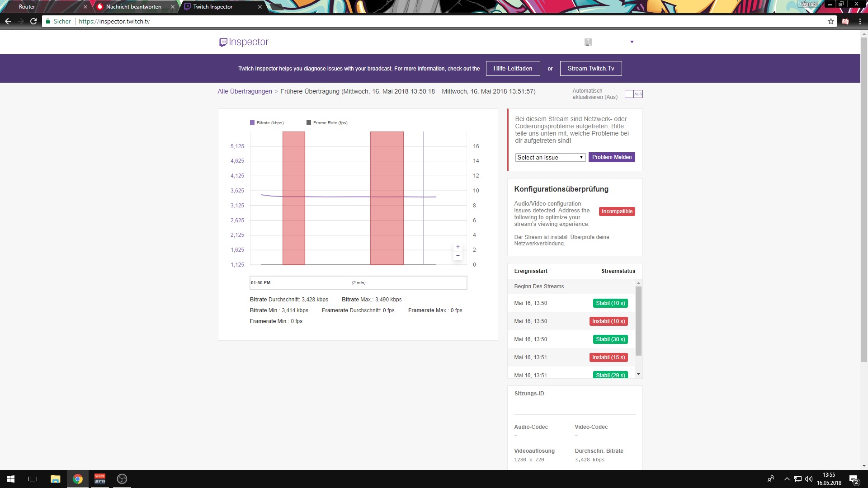The height and width of the screenshot is (488, 868).
Task: Open People icon in system tray
Action: (x=771, y=479)
